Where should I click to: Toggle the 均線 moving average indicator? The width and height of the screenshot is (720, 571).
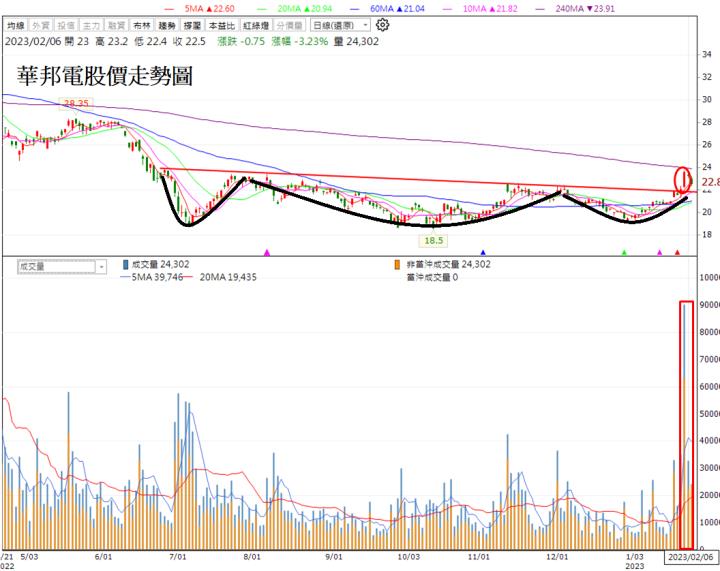(x=16, y=25)
